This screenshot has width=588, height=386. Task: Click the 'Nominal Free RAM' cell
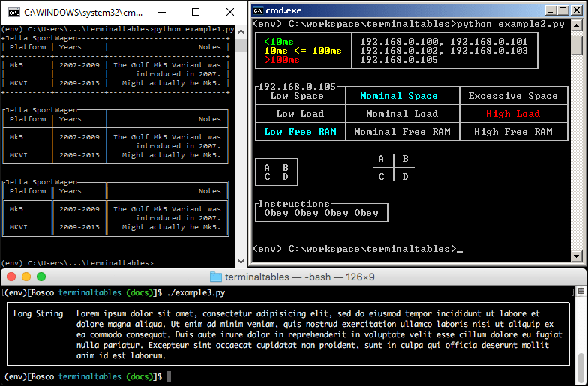[x=402, y=132]
